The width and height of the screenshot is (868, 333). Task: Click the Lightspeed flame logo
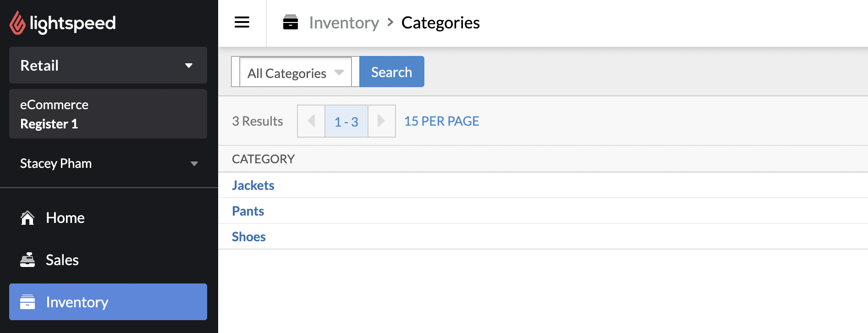tap(18, 23)
